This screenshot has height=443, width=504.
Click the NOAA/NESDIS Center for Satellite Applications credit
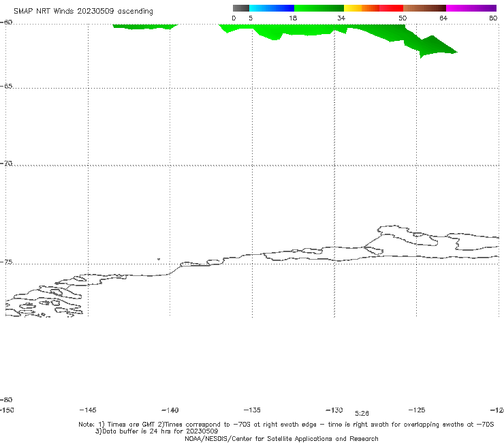pyautogui.click(x=281, y=438)
